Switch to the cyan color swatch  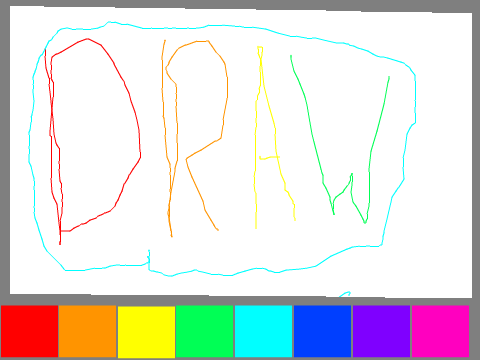[x=264, y=331]
